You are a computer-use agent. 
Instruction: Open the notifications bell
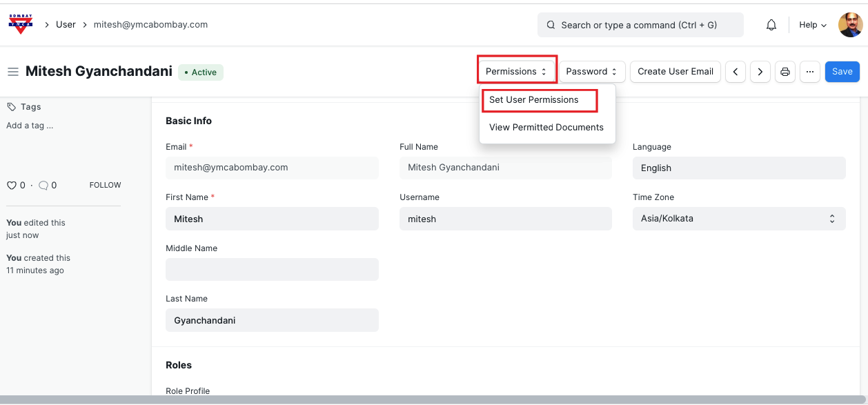click(771, 25)
